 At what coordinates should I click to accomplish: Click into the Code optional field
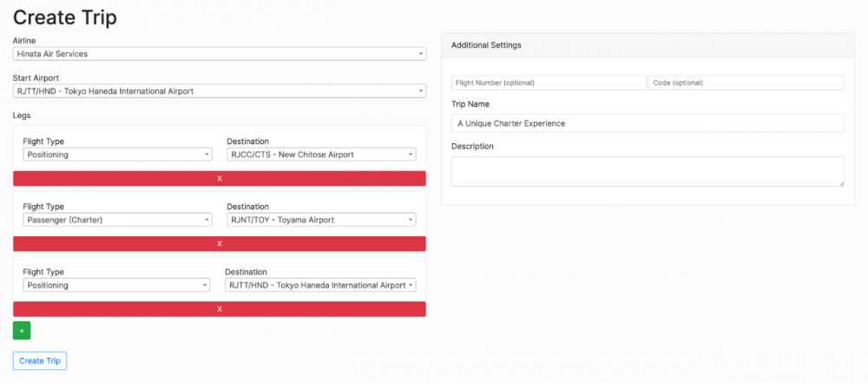click(x=746, y=83)
